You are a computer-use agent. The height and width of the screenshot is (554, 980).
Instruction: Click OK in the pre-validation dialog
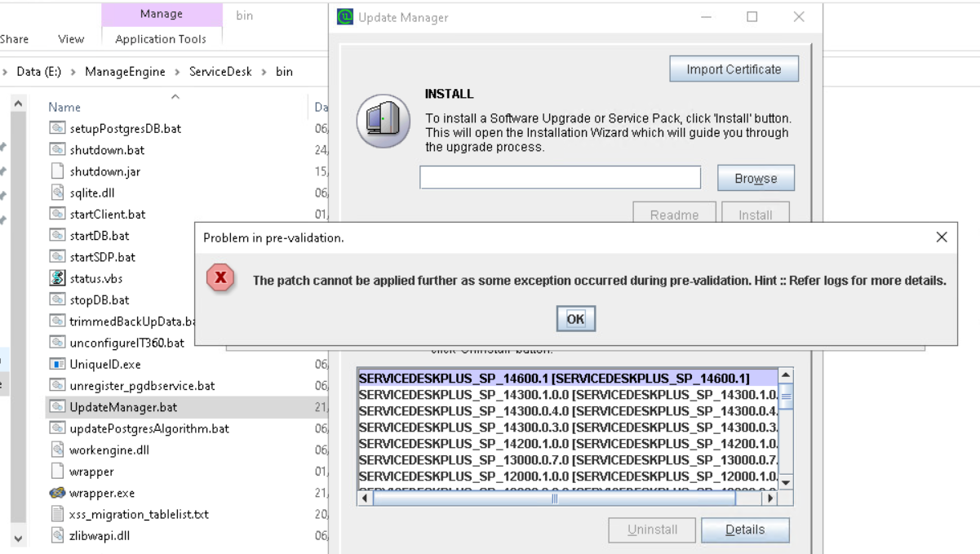pyautogui.click(x=575, y=319)
